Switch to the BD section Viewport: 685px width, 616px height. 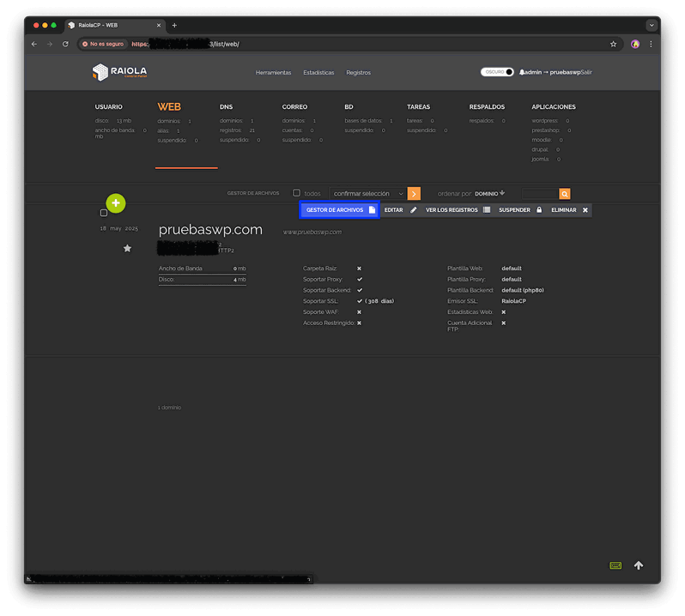click(x=349, y=106)
